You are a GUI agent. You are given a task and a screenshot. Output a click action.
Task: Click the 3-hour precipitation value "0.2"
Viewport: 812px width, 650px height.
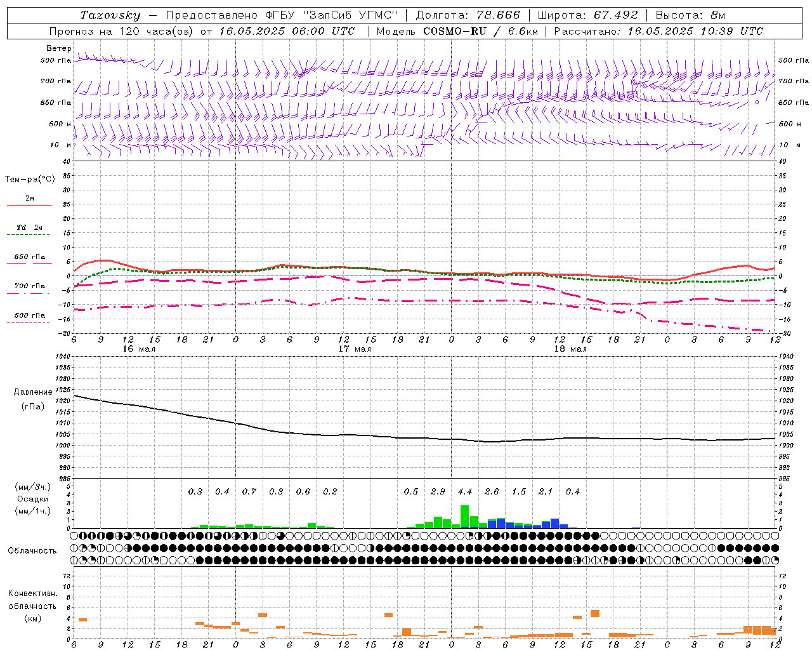click(x=330, y=491)
